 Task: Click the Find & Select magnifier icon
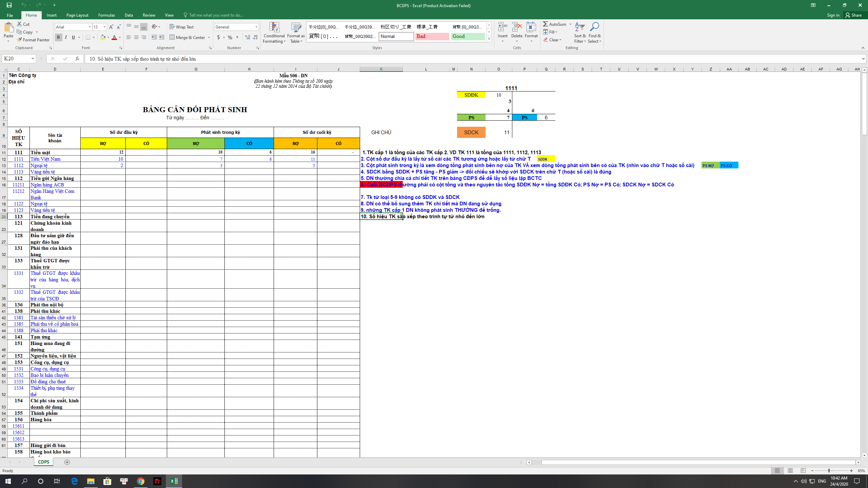coord(594,27)
